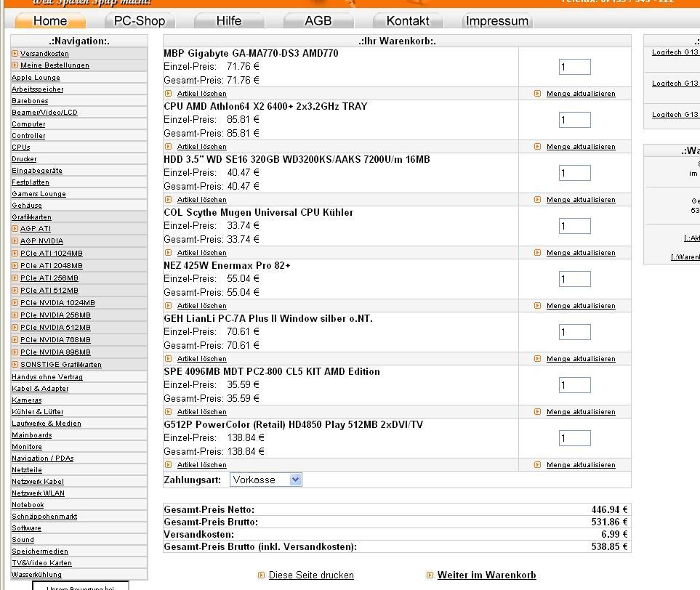The height and width of the screenshot is (590, 700).
Task: Click quantity field for Gigabyte mainboard
Action: [574, 67]
